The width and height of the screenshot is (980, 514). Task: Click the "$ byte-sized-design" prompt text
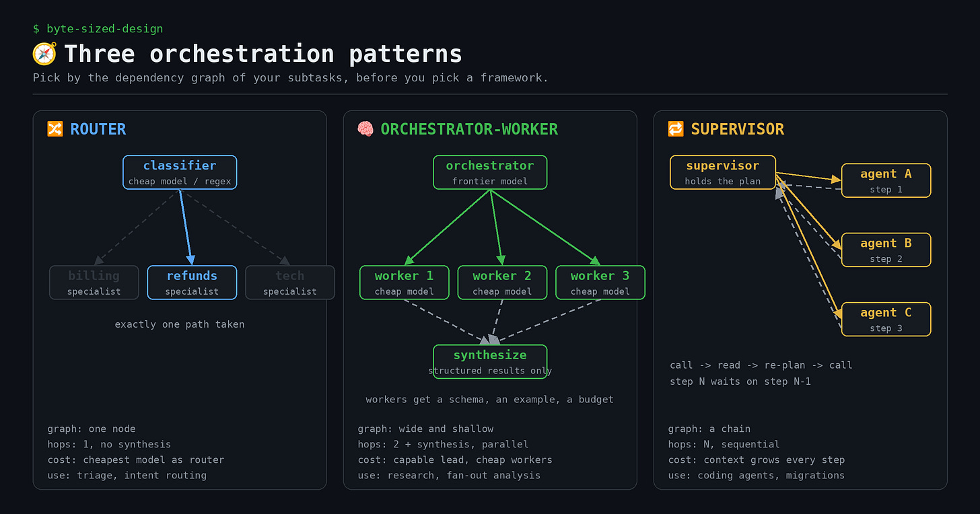tap(98, 29)
